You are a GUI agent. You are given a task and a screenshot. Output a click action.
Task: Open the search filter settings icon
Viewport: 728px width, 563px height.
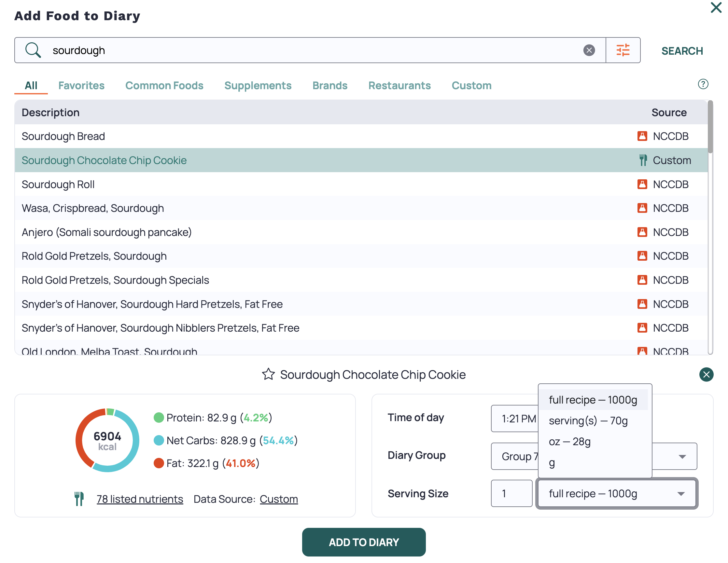[623, 50]
